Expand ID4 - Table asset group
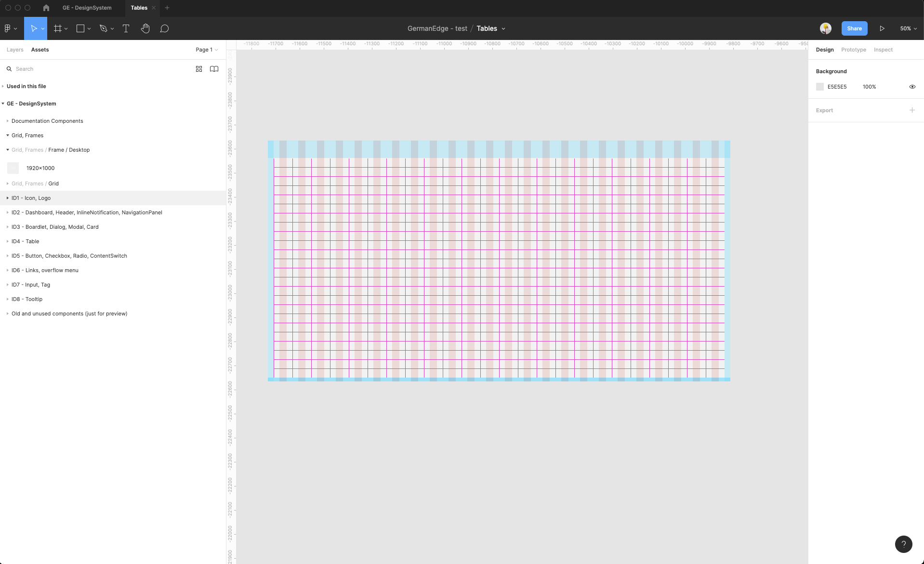The image size is (924, 564). [8, 241]
